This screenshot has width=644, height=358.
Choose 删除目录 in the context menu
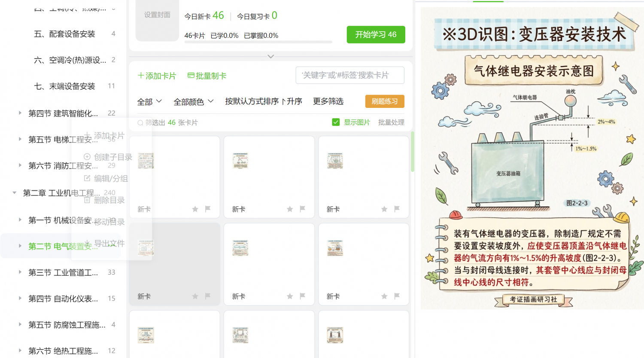coord(104,200)
